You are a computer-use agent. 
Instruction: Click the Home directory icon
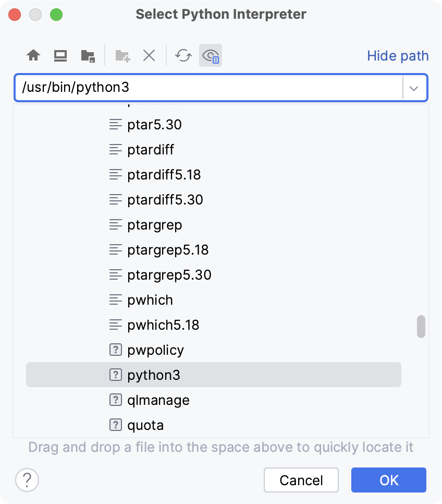pos(33,55)
